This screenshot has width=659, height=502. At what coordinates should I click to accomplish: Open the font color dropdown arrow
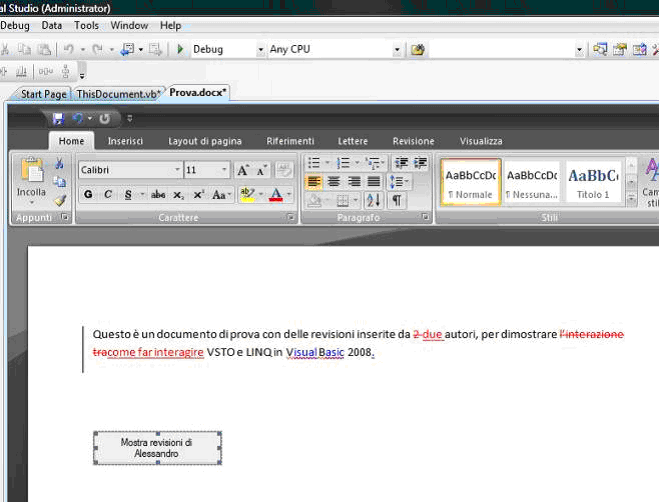[x=289, y=194]
